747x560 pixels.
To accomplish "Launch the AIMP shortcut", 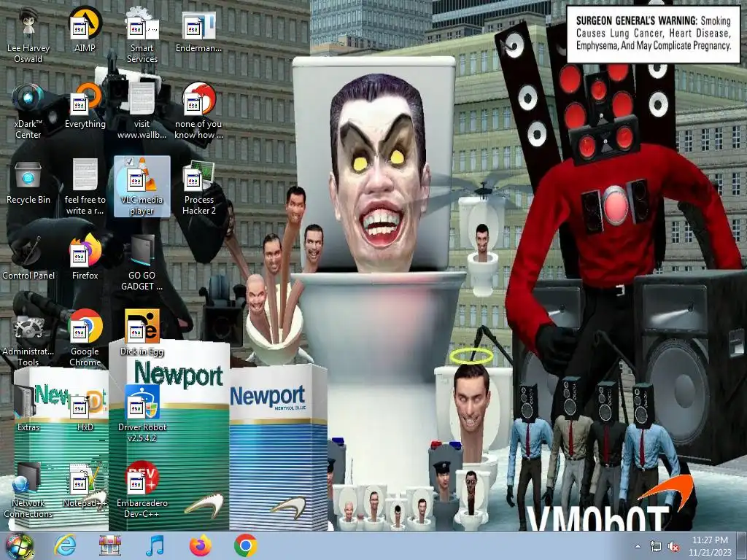I will point(85,30).
